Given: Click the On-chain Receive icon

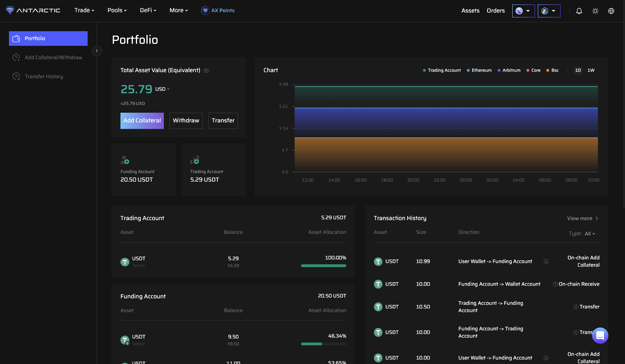Looking at the screenshot, I should 555,284.
